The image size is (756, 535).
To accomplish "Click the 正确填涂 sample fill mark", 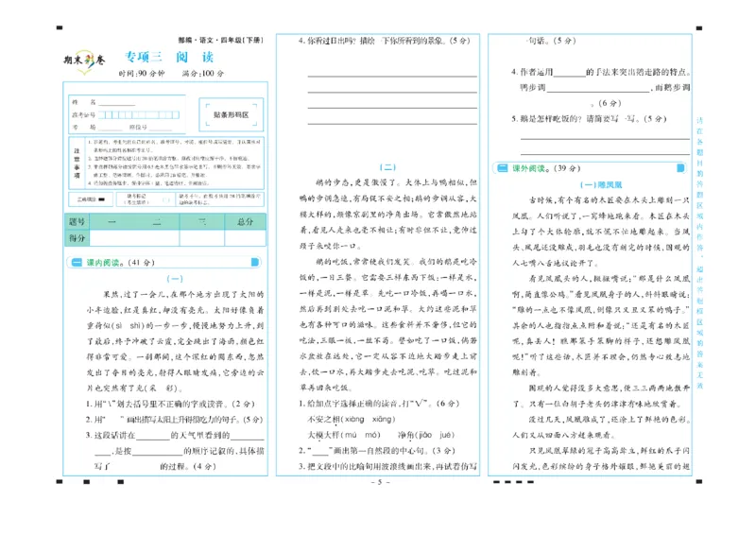I will point(102,199).
